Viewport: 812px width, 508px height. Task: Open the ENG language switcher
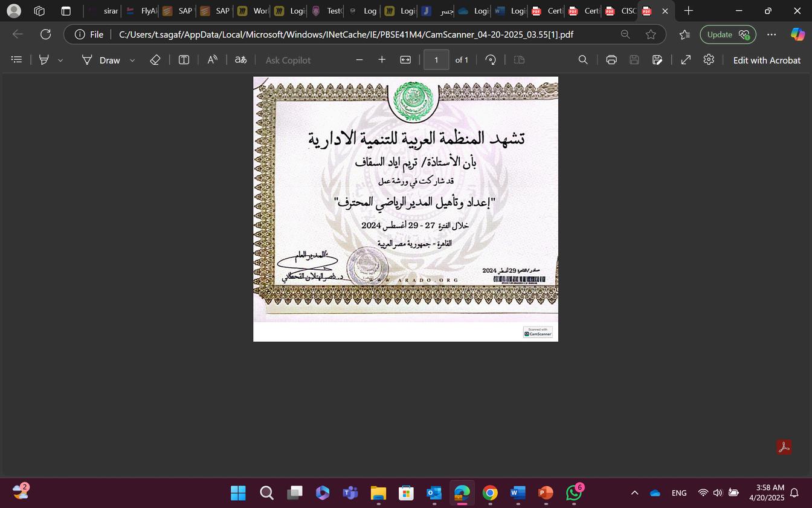pos(679,493)
